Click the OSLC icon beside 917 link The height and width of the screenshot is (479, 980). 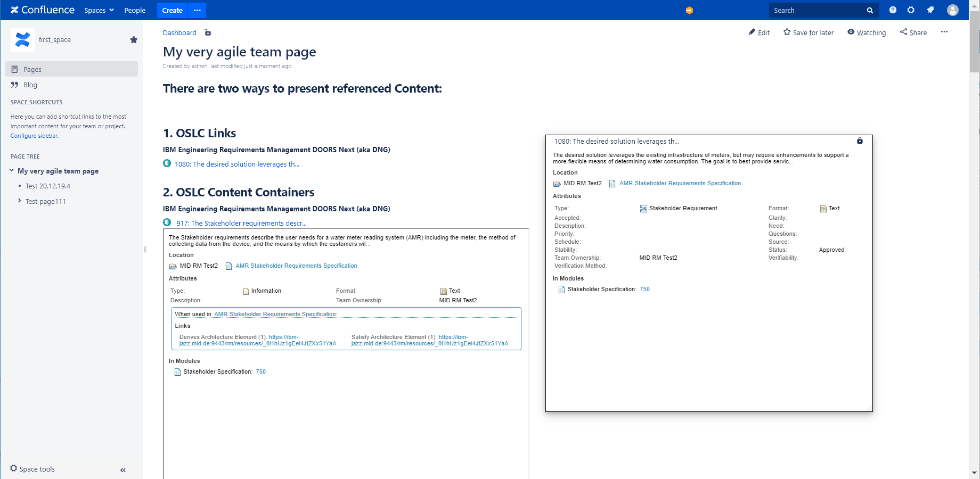(167, 222)
